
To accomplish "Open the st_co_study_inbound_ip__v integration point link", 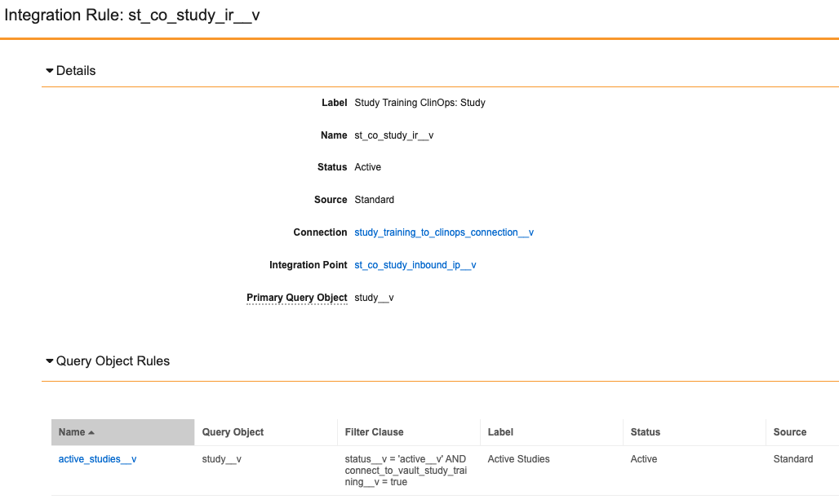I will 415,265.
